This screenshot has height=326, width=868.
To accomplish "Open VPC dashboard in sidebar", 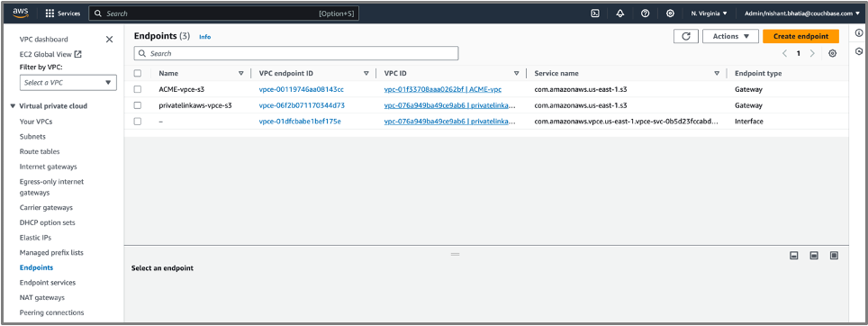I will tap(44, 40).
